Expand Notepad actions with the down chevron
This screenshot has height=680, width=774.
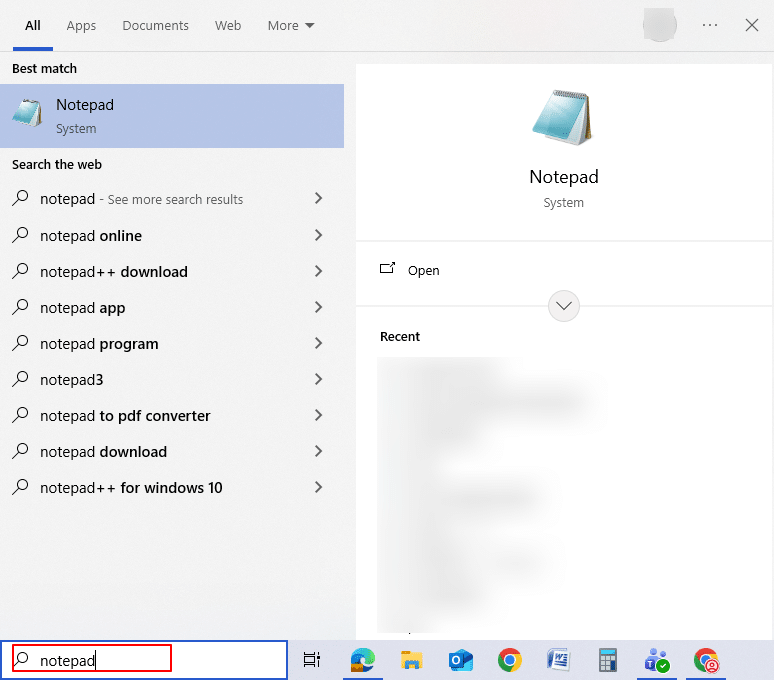pos(564,306)
